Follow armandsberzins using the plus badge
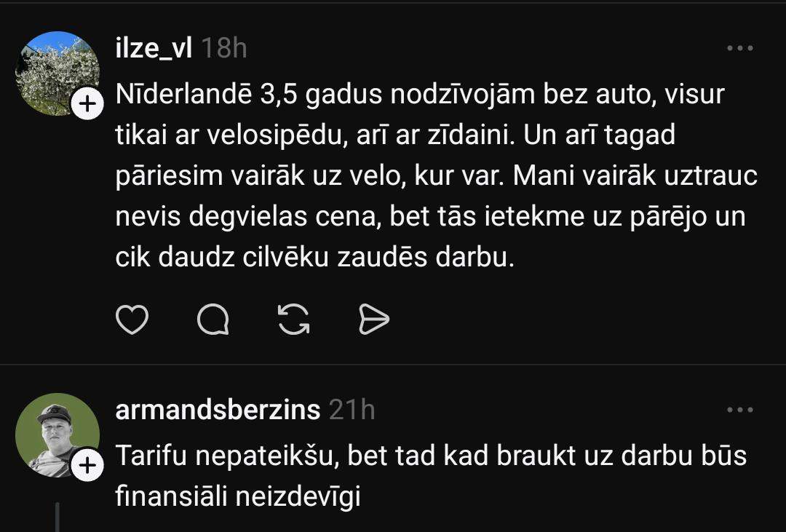This screenshot has height=532, width=786. (87, 466)
